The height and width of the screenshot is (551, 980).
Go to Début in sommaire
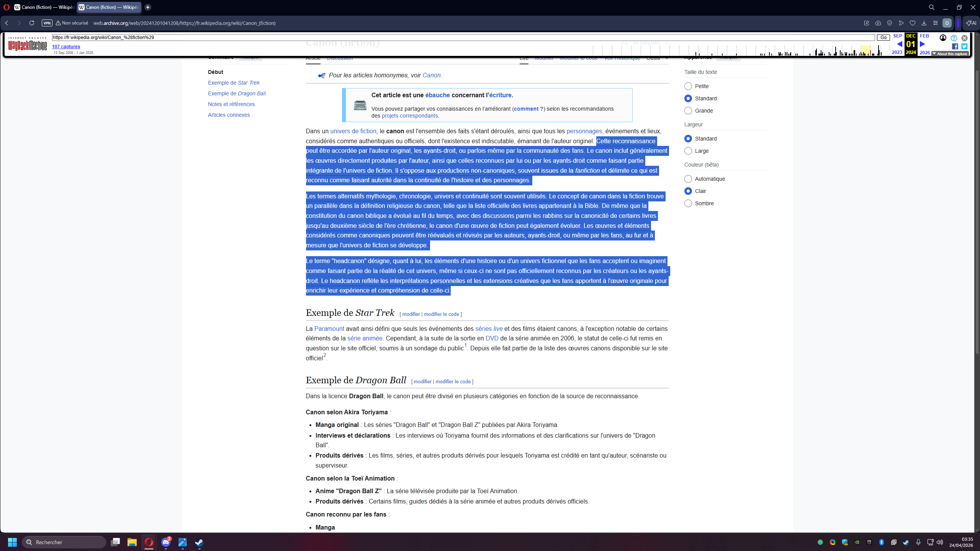click(216, 72)
